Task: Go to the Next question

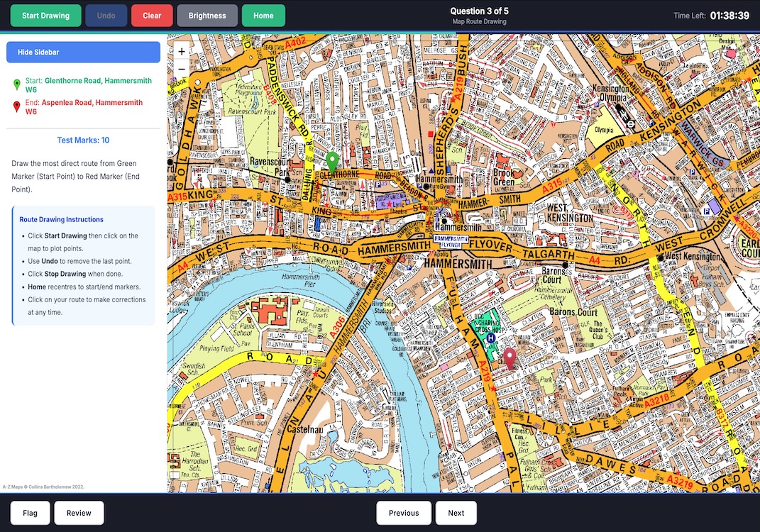Action: [456, 513]
